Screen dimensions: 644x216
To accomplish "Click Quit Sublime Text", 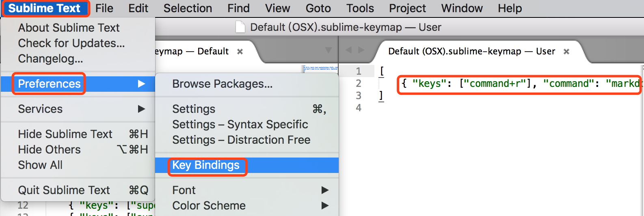I will click(64, 190).
